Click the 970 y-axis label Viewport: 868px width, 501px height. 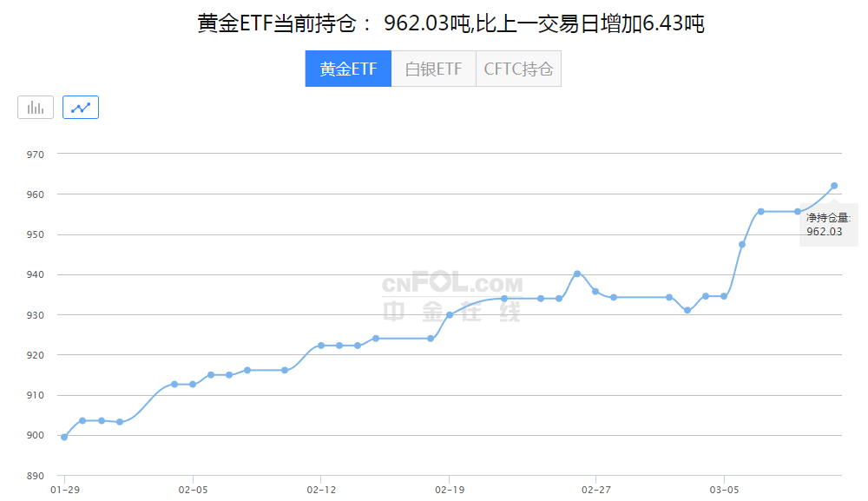(36, 153)
